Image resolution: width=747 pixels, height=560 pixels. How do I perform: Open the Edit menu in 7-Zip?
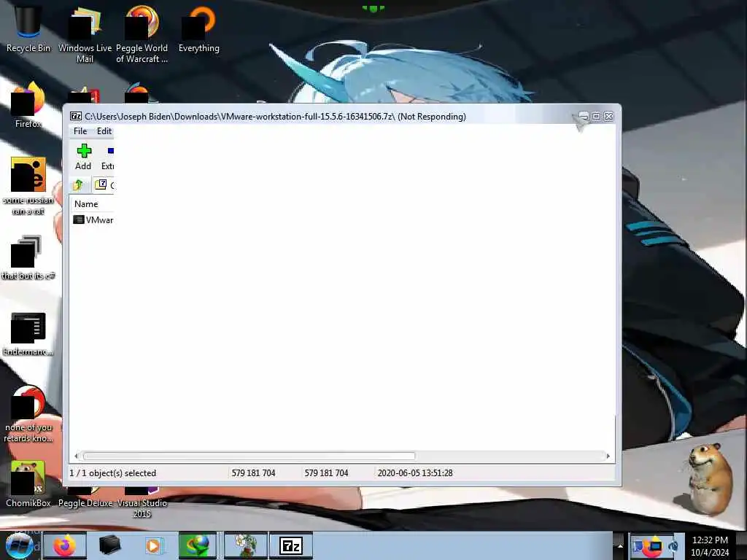coord(104,131)
